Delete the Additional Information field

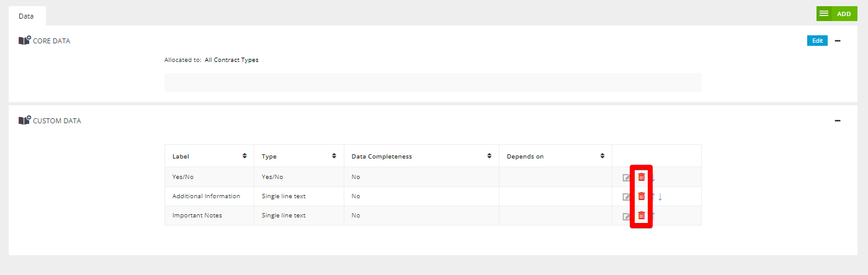click(642, 196)
